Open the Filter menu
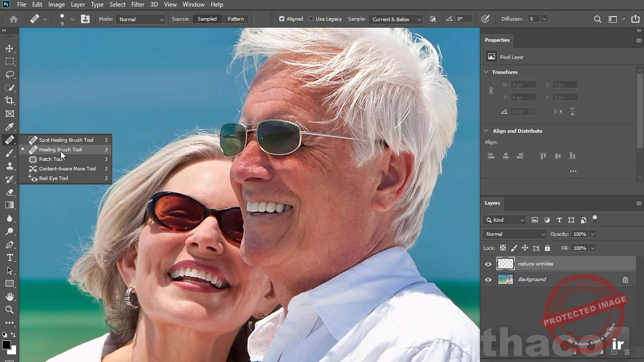 coord(138,5)
